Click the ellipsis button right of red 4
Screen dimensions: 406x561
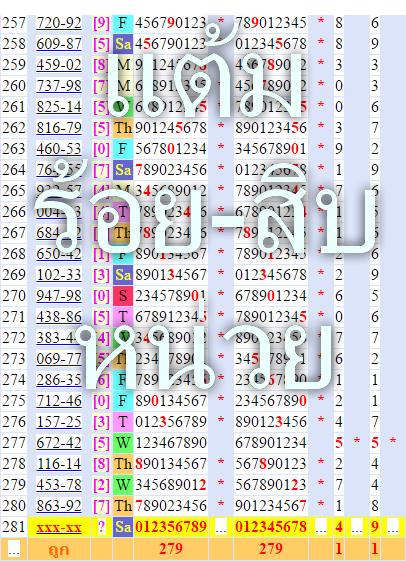click(357, 527)
